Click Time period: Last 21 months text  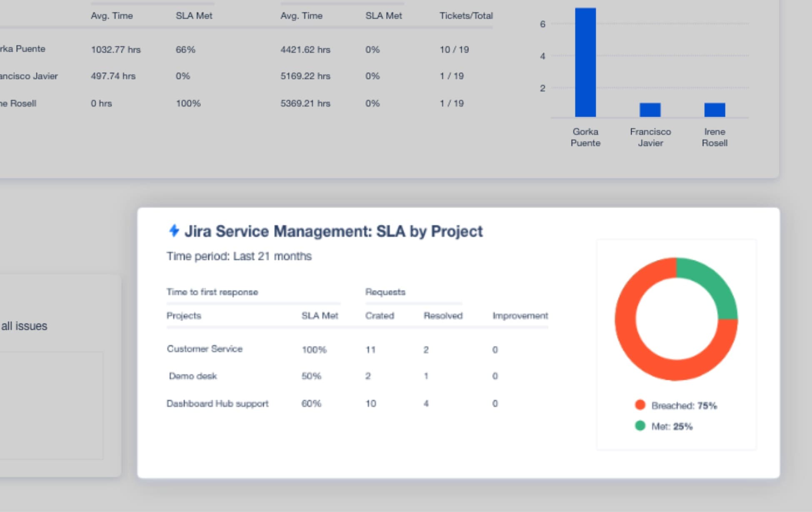(x=239, y=256)
